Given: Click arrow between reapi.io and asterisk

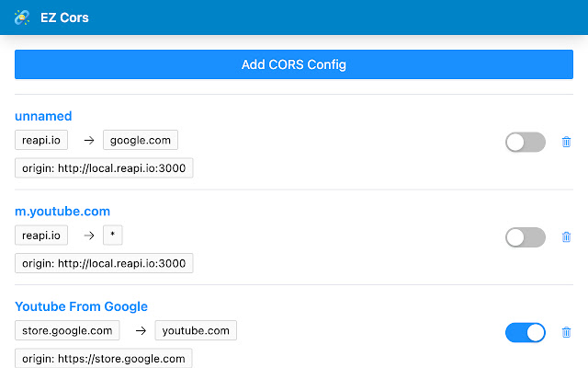Looking at the screenshot, I should tap(89, 236).
